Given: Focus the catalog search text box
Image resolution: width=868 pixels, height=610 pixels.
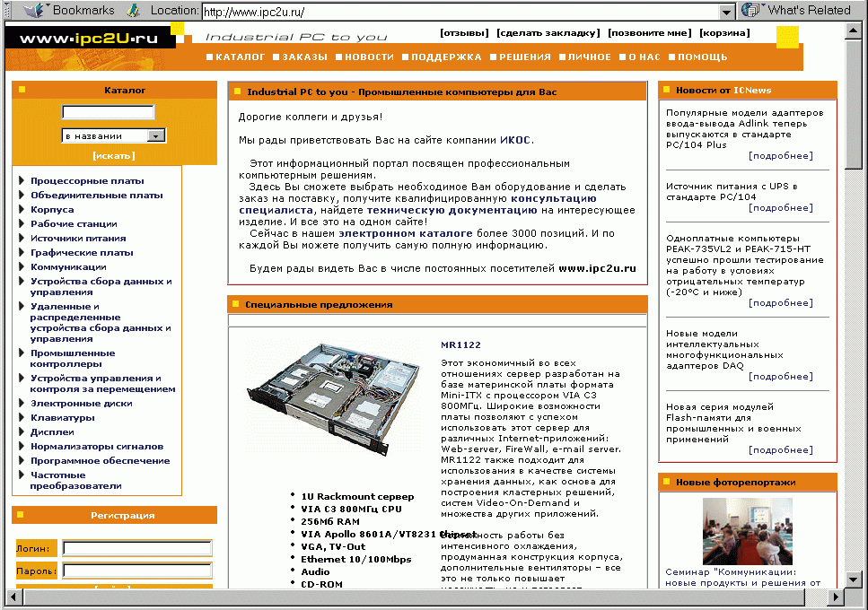Looking at the screenshot, I should pyautogui.click(x=108, y=112).
